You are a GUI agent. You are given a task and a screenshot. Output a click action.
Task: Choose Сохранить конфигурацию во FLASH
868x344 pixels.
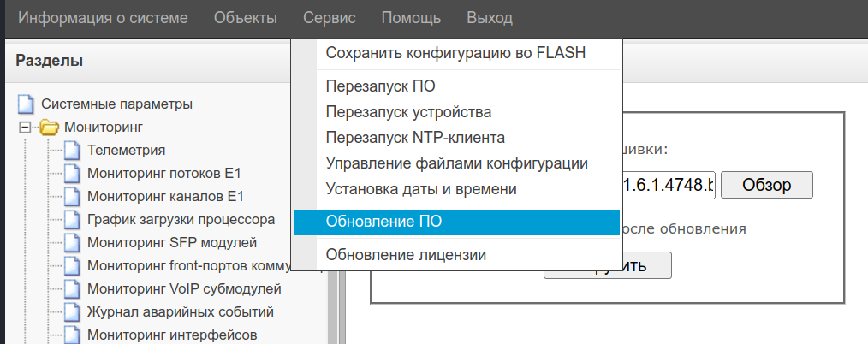click(x=455, y=53)
